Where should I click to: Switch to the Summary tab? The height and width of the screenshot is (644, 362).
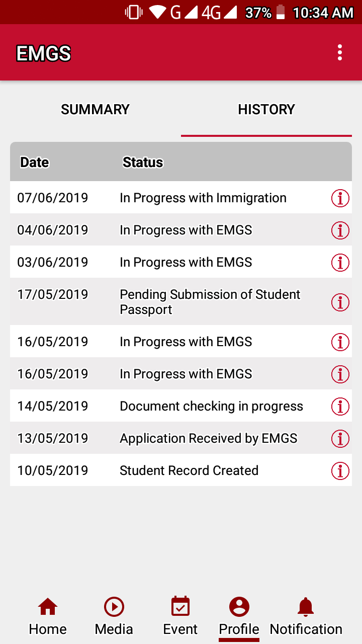tap(96, 110)
